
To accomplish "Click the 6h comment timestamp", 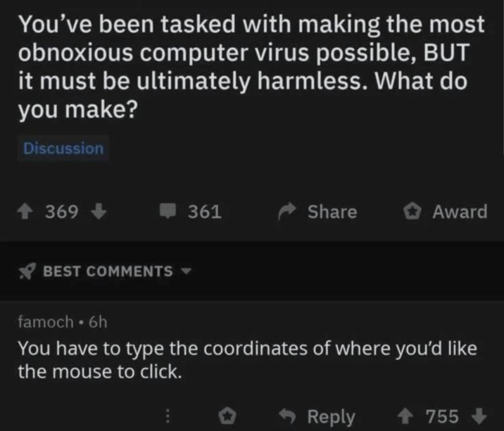I will point(98,321).
